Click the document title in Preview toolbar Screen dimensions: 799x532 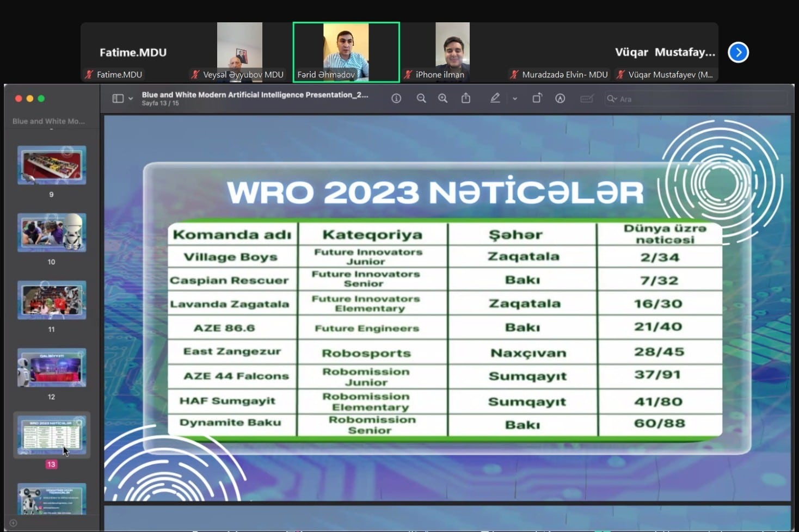click(x=255, y=95)
